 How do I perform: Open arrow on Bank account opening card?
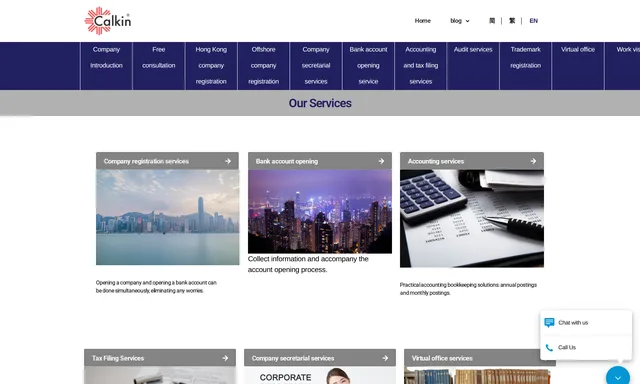coord(381,161)
